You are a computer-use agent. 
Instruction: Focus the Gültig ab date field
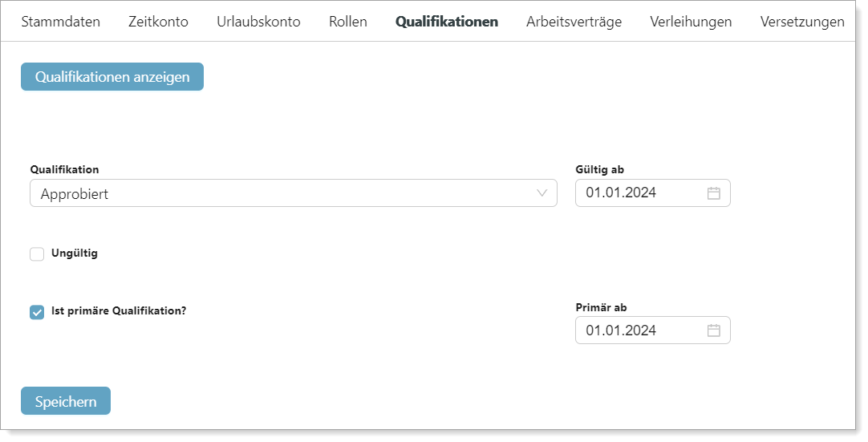coord(653,193)
